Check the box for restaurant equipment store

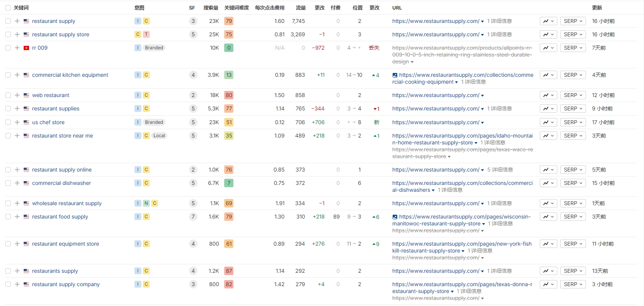(8, 244)
